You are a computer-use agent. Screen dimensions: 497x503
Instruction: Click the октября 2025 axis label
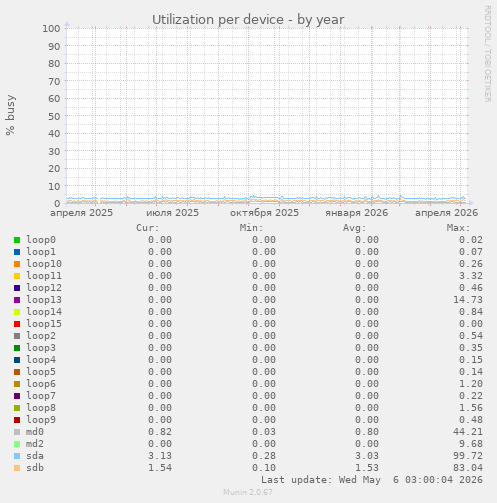pyautogui.click(x=264, y=213)
